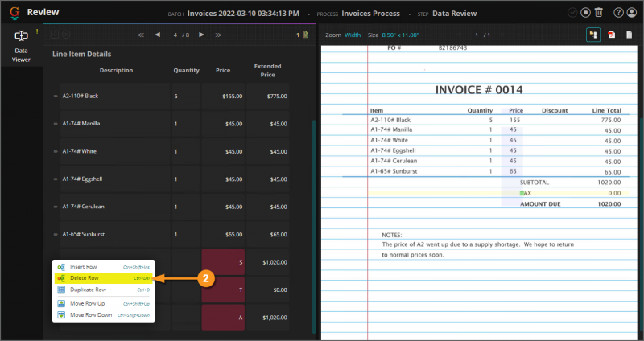This screenshot has width=644, height=341.
Task: Click AMOUNT DUE label in the invoice
Action: (540, 204)
